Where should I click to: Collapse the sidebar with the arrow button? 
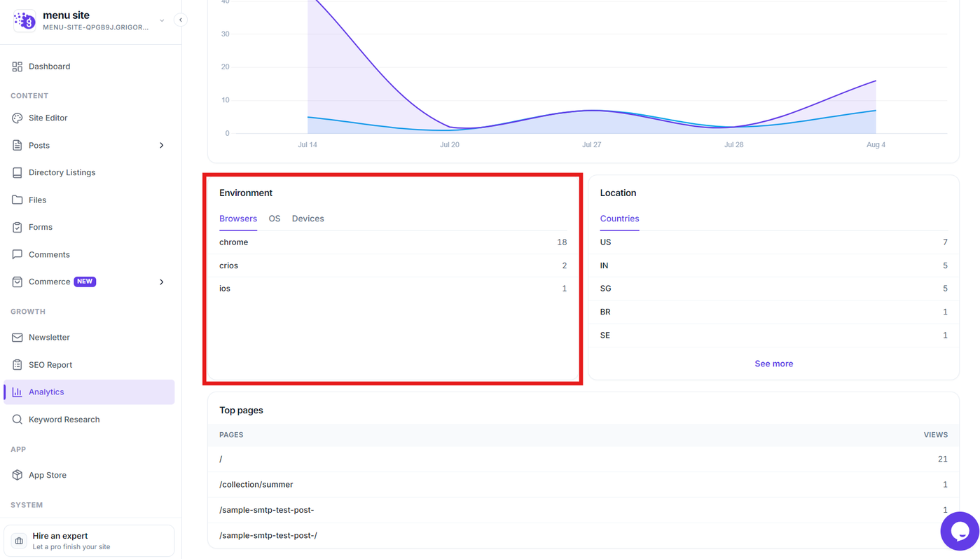pyautogui.click(x=181, y=20)
